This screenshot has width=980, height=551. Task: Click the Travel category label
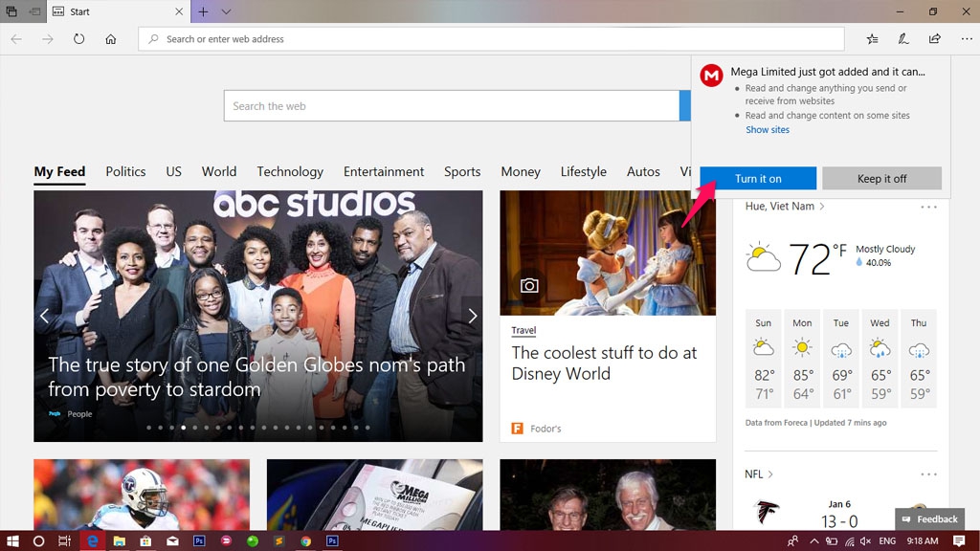tap(523, 330)
